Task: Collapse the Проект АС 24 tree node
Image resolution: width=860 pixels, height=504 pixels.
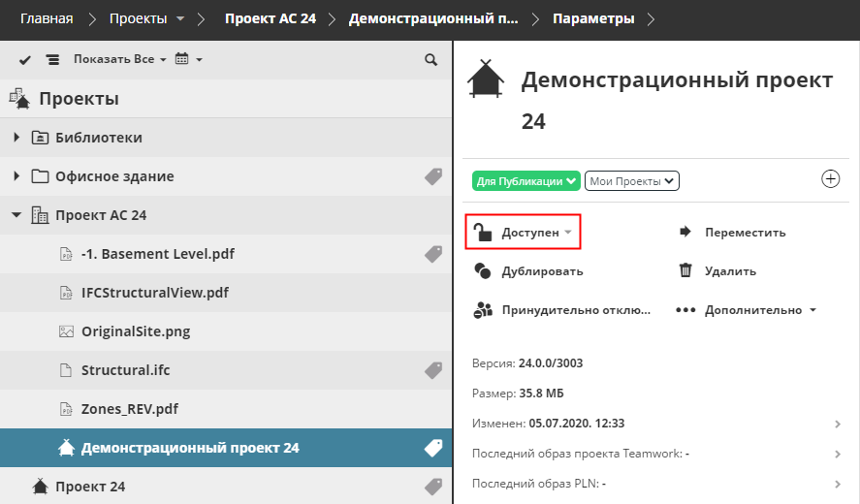Action: [16, 215]
